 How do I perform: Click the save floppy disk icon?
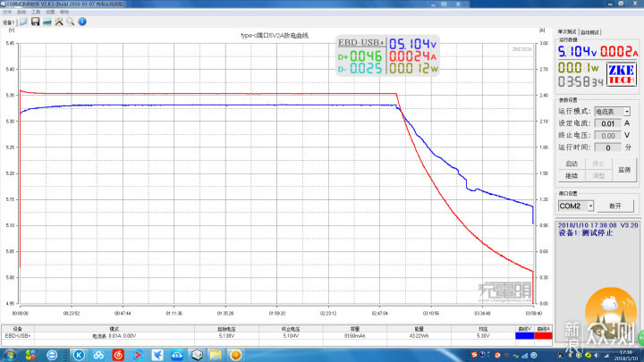click(x=35, y=21)
